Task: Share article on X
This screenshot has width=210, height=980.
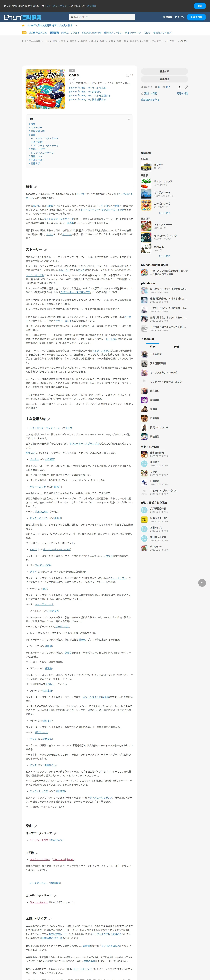Action: [180, 87]
